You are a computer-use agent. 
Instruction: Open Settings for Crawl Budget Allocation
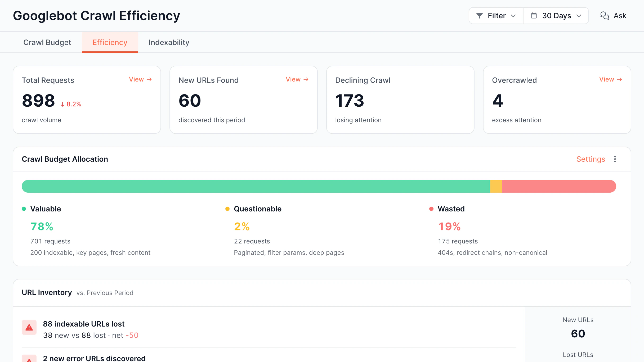[591, 159]
